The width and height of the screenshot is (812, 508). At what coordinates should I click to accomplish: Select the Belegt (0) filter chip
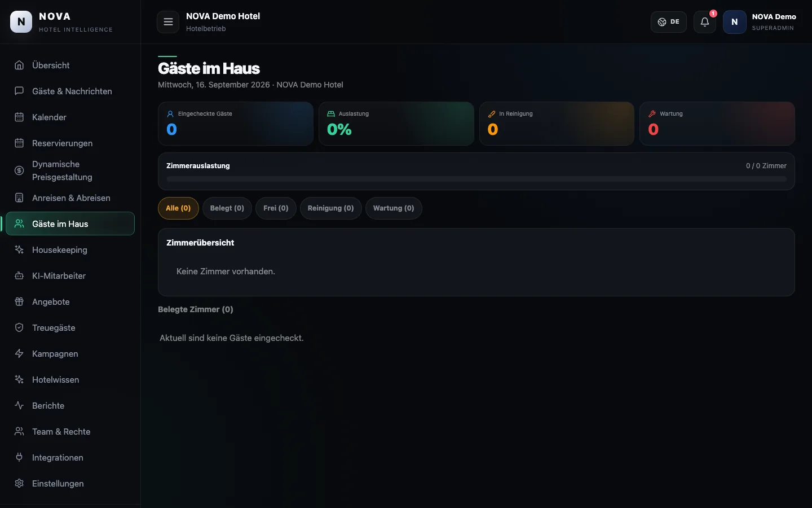(x=227, y=208)
